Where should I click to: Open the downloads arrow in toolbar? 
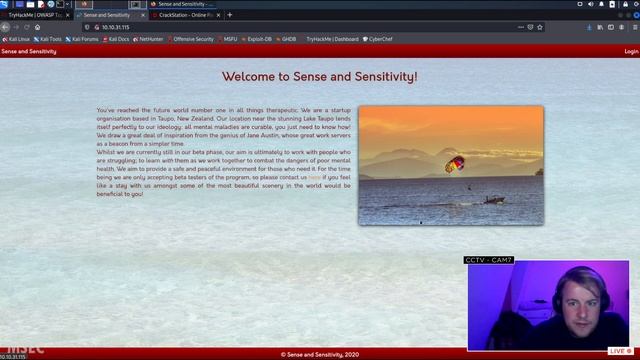click(x=589, y=27)
